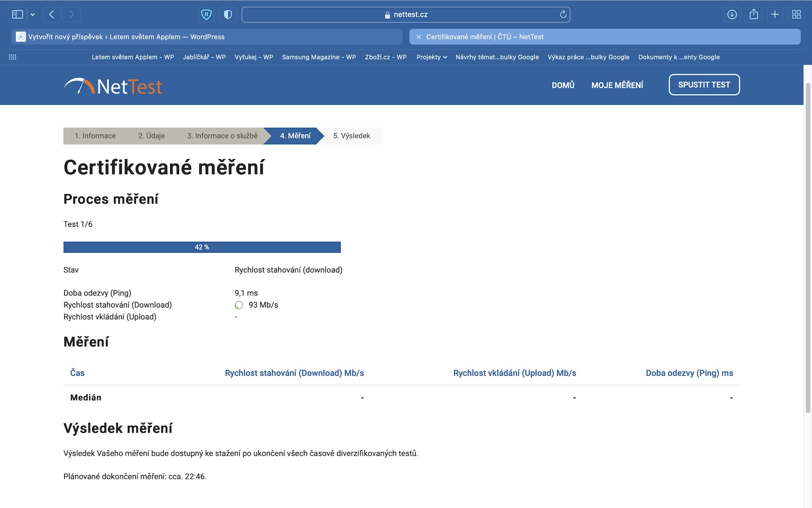Image resolution: width=812 pixels, height=508 pixels.
Task: Open the Bitwarden shield extension
Action: pyautogui.click(x=206, y=15)
